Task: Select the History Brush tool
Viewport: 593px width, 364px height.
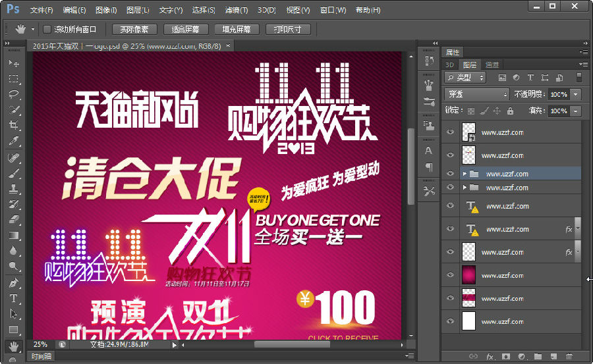Action: tap(14, 204)
